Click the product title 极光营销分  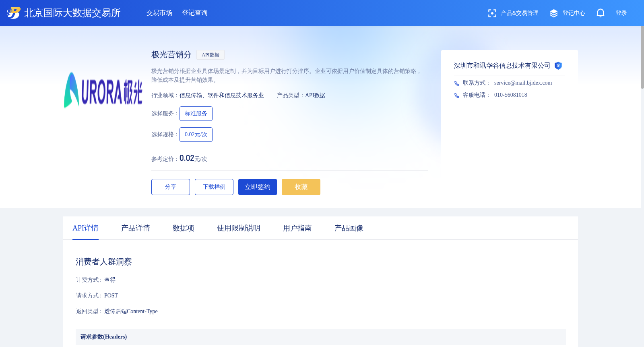[171, 55]
